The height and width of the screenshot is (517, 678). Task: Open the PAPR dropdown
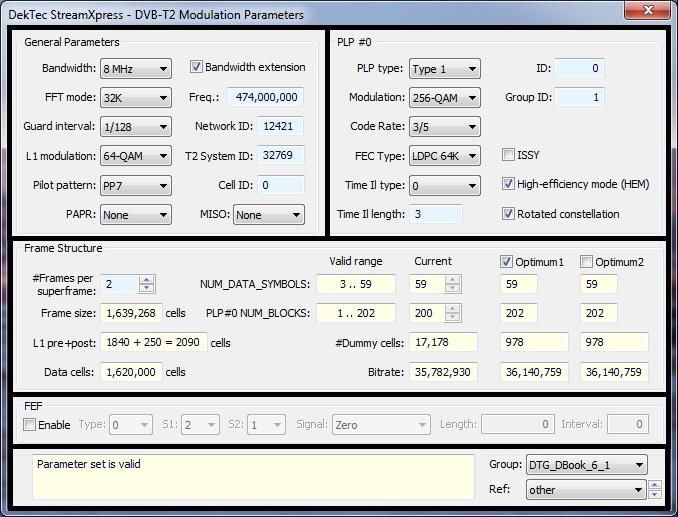click(x=136, y=215)
